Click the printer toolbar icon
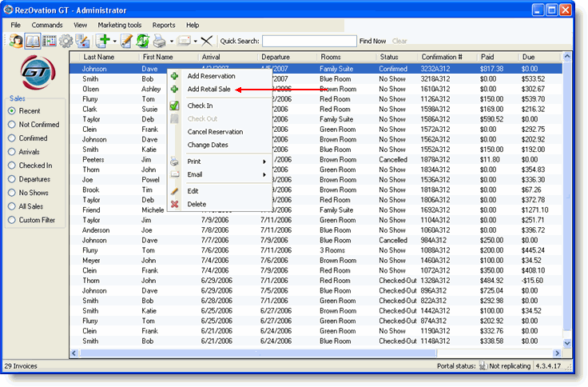This screenshot has width=588, height=387. coord(159,41)
